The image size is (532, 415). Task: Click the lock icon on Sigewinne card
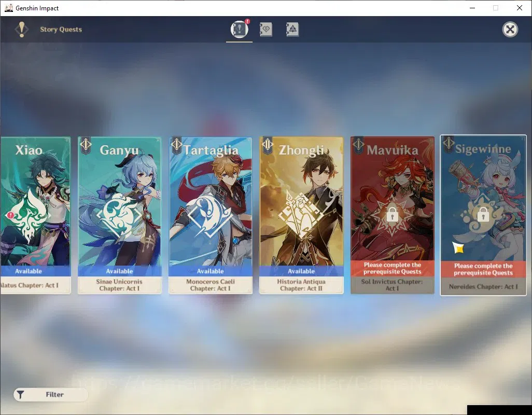[x=483, y=214]
